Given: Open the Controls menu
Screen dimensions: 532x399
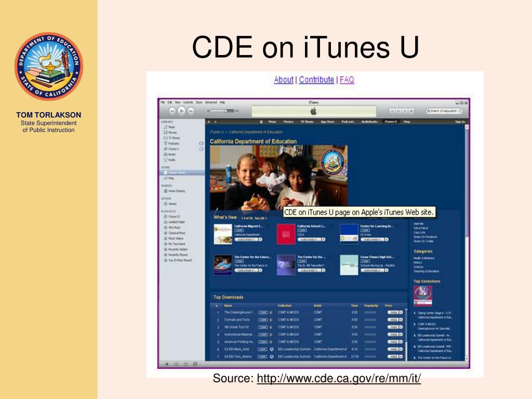Looking at the screenshot, I should point(188,102).
